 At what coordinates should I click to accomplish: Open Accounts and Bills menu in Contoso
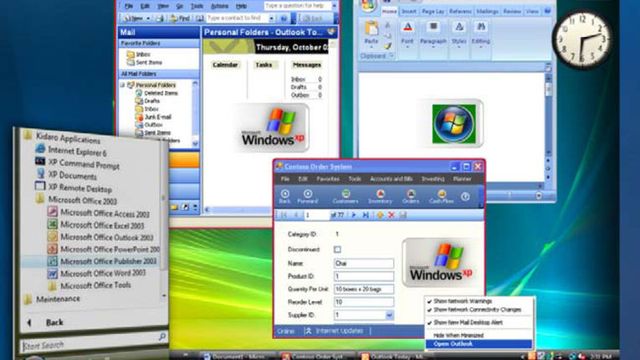coord(391,179)
